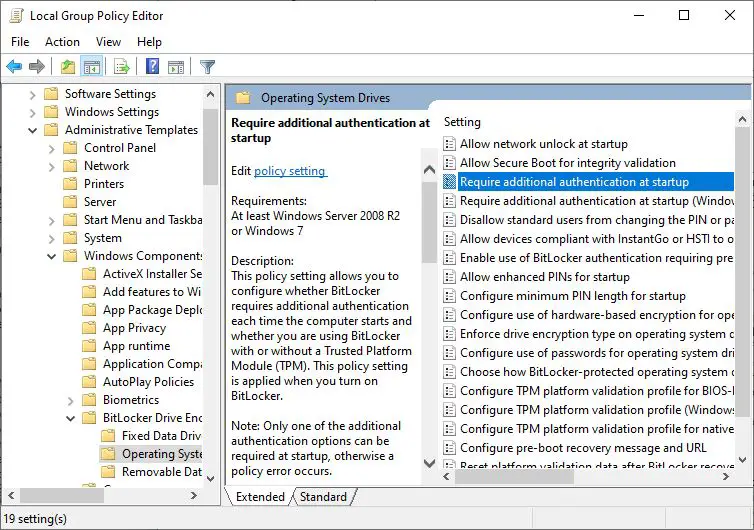This screenshot has width=754, height=530.
Task: Click the policy icon beside Allow network unlock at startup
Action: tap(449, 144)
